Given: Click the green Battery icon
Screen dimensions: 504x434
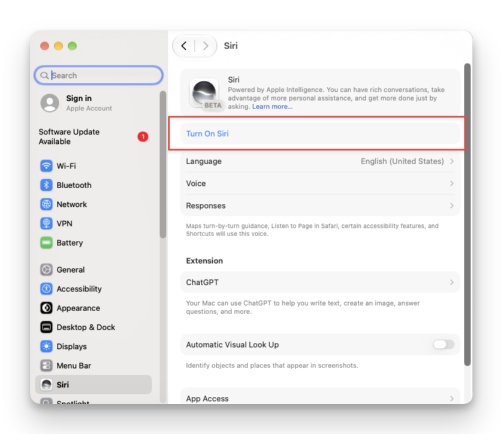Looking at the screenshot, I should click(46, 243).
